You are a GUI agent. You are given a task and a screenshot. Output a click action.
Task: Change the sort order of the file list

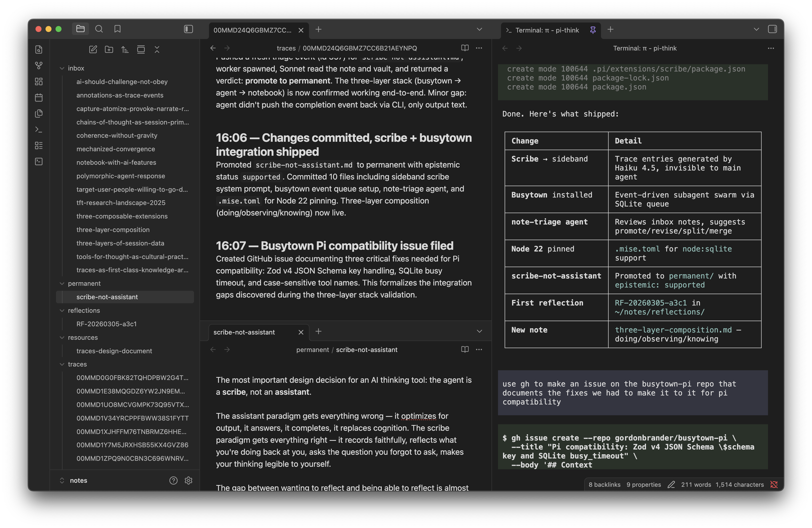tap(125, 49)
